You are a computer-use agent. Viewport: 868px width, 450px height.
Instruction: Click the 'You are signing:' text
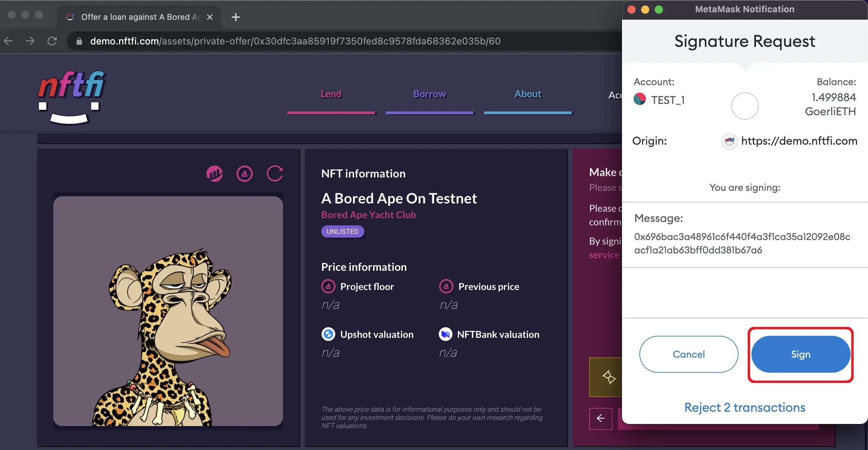[745, 187]
